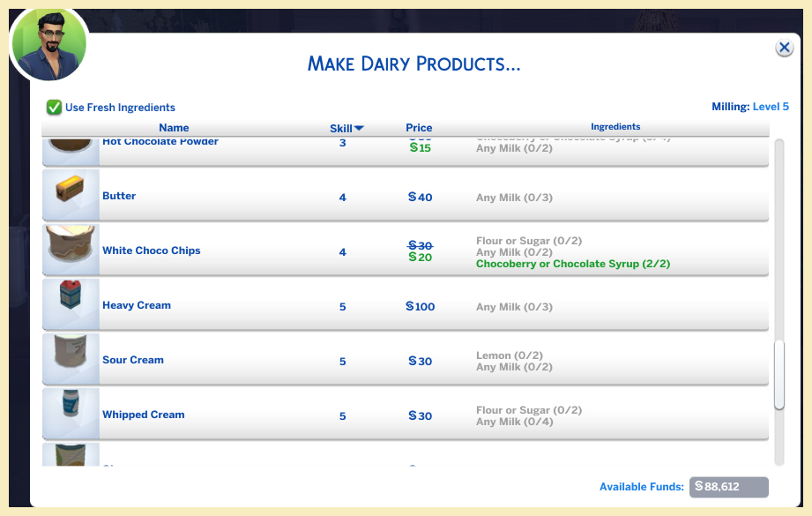Sort recipes by Price column
The width and height of the screenshot is (812, 516).
point(419,128)
